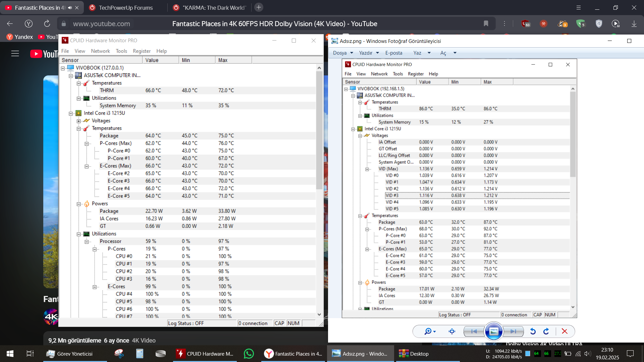This screenshot has height=362, width=644.
Task: Open uBlock Origin extension showing 63
Action: (525, 23)
